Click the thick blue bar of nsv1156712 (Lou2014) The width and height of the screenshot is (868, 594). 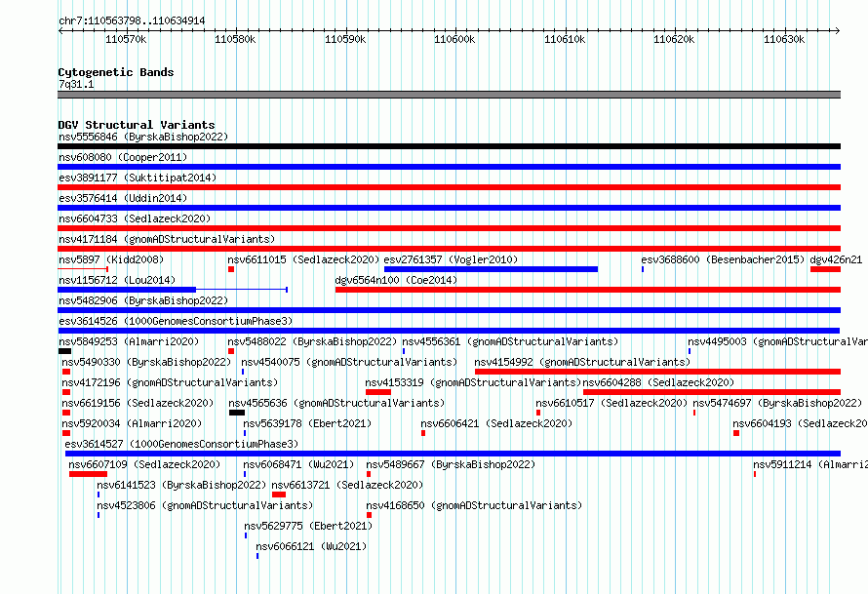(127, 290)
